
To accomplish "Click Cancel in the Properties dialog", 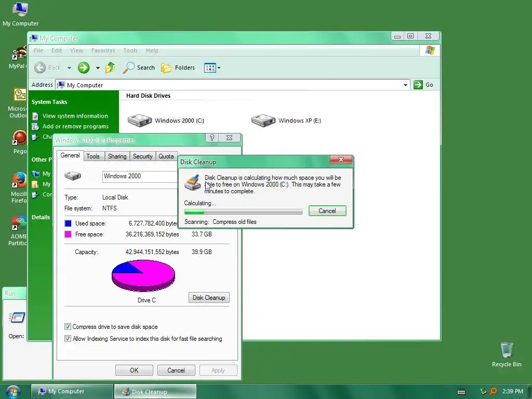I will 176,370.
